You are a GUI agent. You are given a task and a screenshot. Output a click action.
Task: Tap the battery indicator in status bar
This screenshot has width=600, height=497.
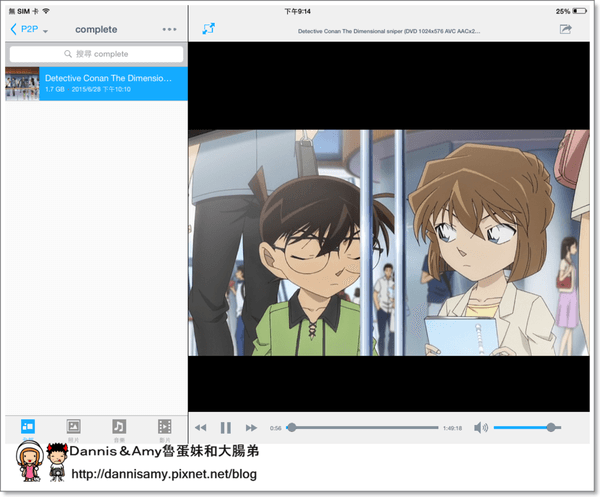(x=580, y=11)
